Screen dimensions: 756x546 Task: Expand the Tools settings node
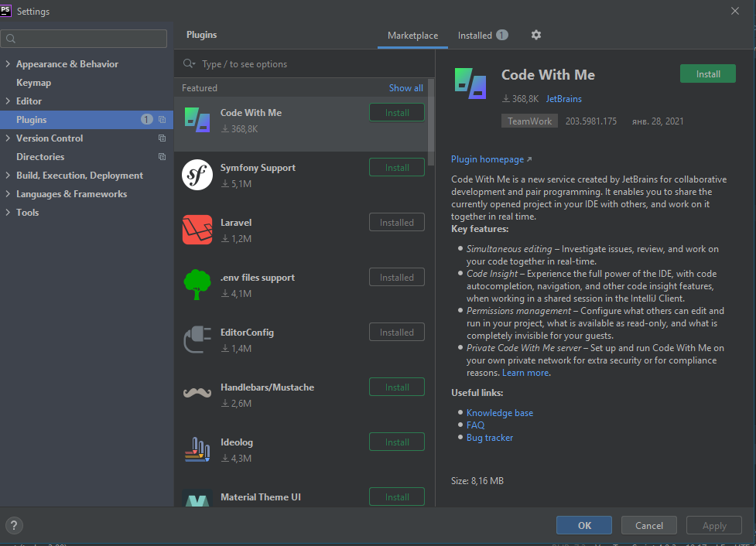click(8, 212)
